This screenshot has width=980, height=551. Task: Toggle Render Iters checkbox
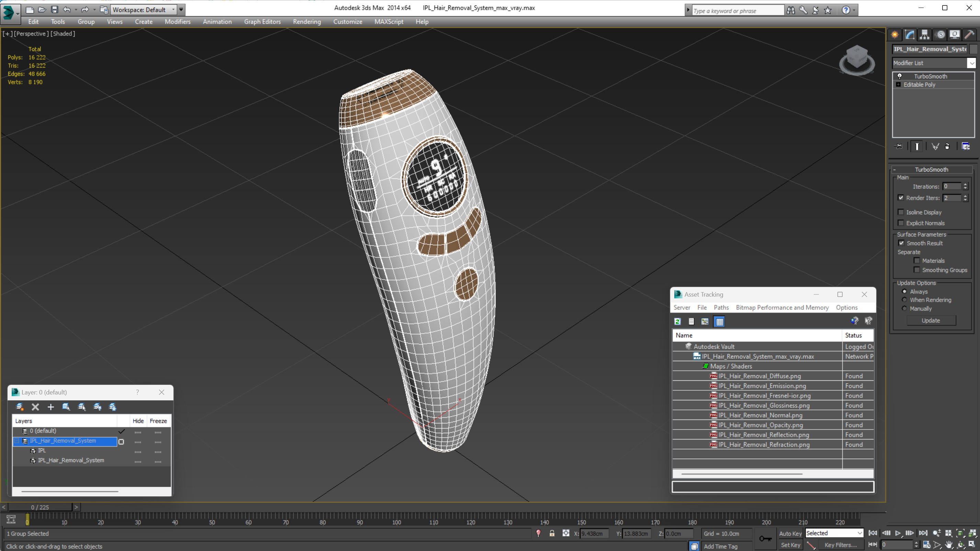click(901, 198)
